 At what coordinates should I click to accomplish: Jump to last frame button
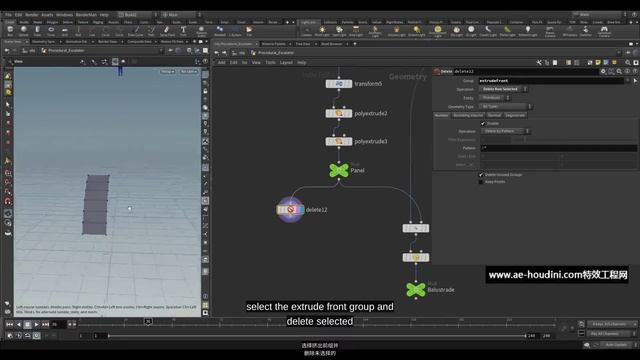point(45,324)
